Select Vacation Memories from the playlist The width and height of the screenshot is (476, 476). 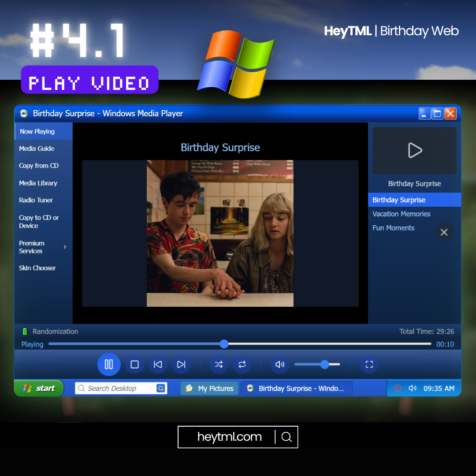pyautogui.click(x=401, y=214)
